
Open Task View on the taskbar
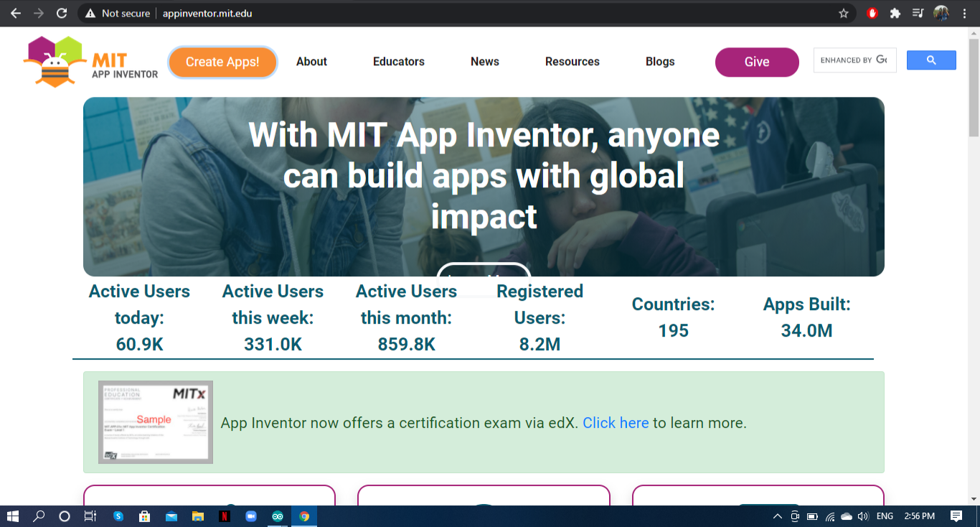[90, 516]
